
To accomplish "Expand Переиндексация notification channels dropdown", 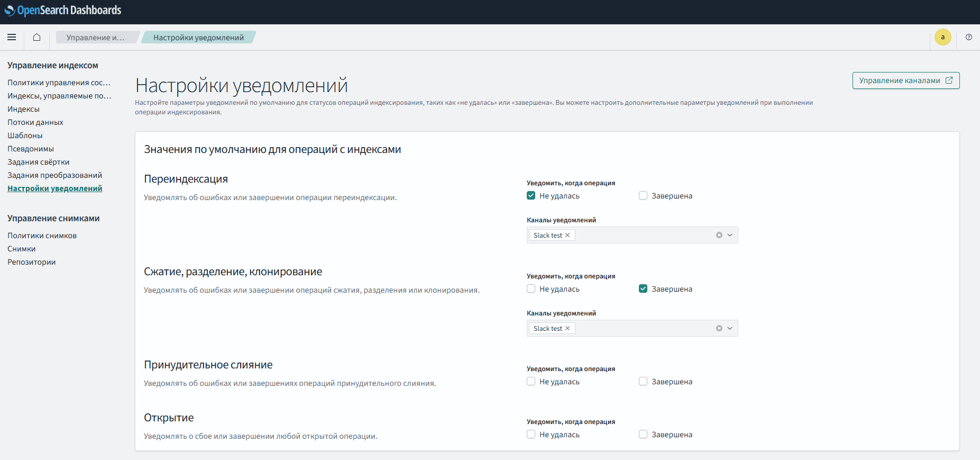I will coord(730,235).
